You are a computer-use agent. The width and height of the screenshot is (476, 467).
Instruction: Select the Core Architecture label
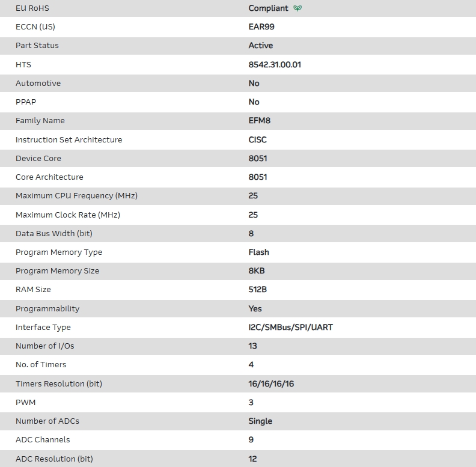point(49,177)
